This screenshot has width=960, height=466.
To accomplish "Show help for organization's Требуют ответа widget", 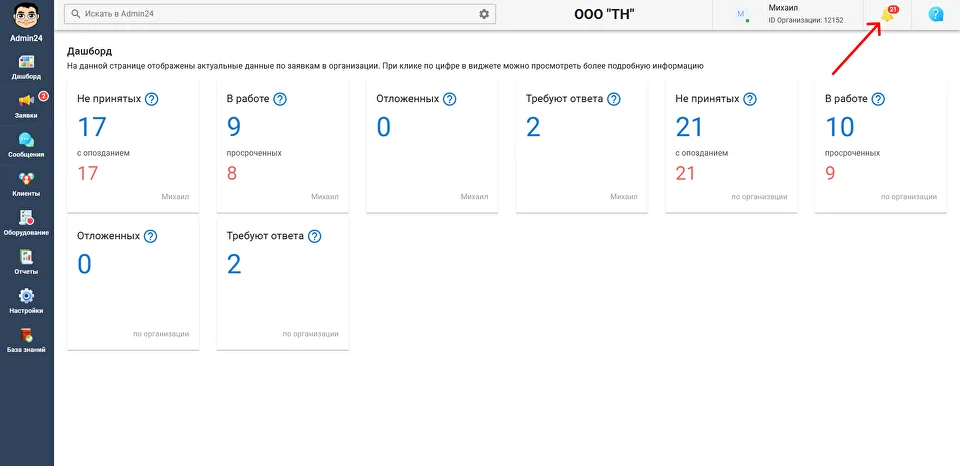I will (314, 236).
